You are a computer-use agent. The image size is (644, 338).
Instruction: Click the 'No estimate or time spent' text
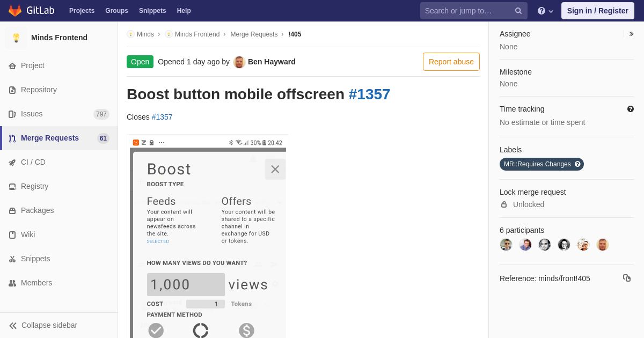tap(542, 122)
